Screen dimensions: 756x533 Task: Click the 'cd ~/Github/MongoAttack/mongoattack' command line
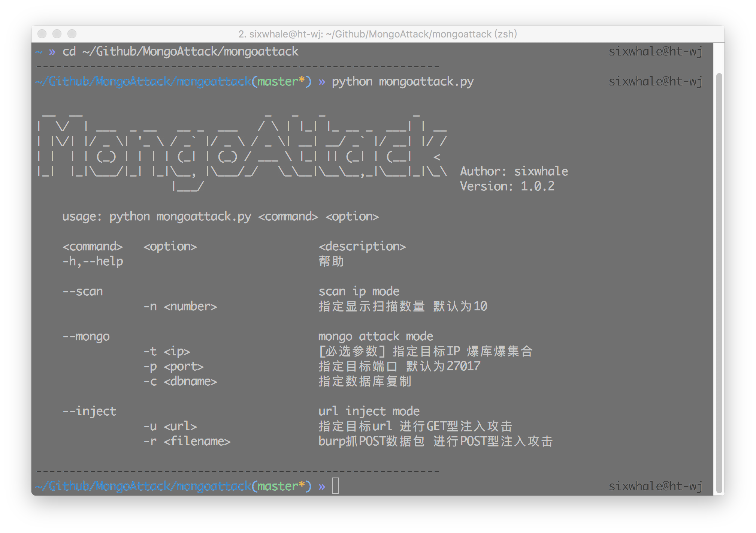pyautogui.click(x=180, y=51)
